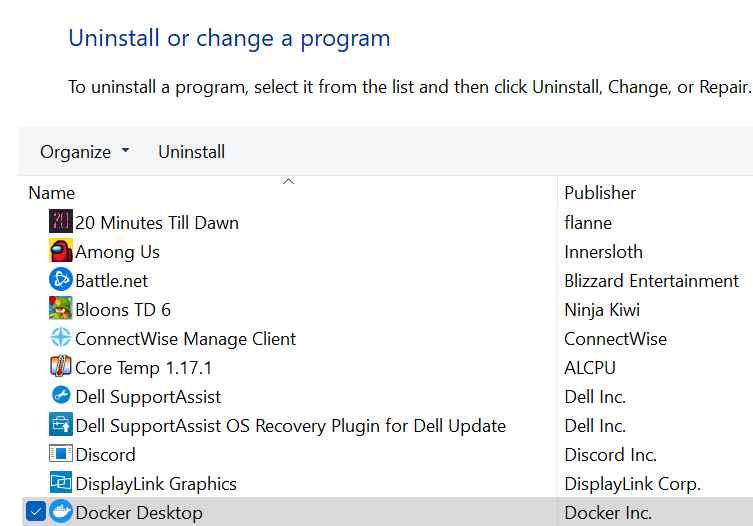The height and width of the screenshot is (526, 753).
Task: Select the 20 Minutes Till Dawn icon
Action: tap(61, 221)
